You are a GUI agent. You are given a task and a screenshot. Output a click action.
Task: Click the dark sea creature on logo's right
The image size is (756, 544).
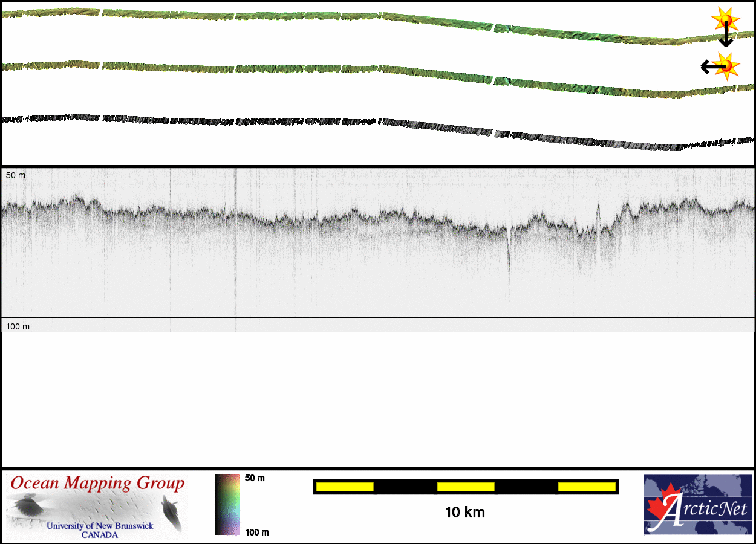[171, 511]
